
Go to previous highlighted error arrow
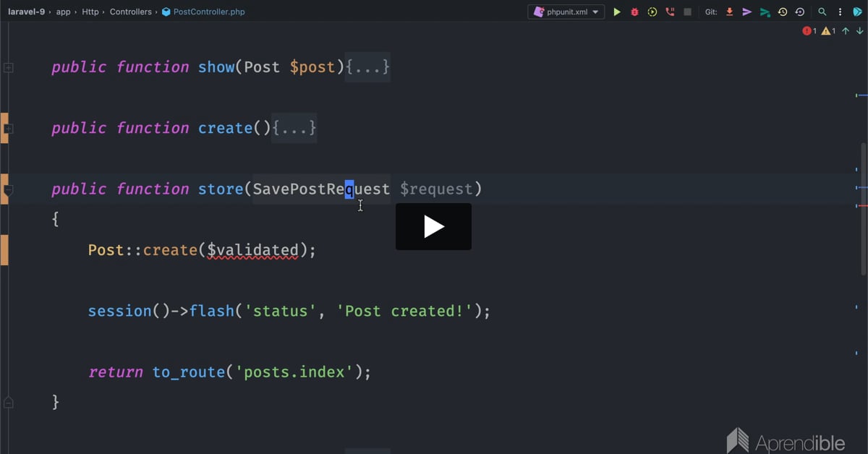tap(846, 31)
